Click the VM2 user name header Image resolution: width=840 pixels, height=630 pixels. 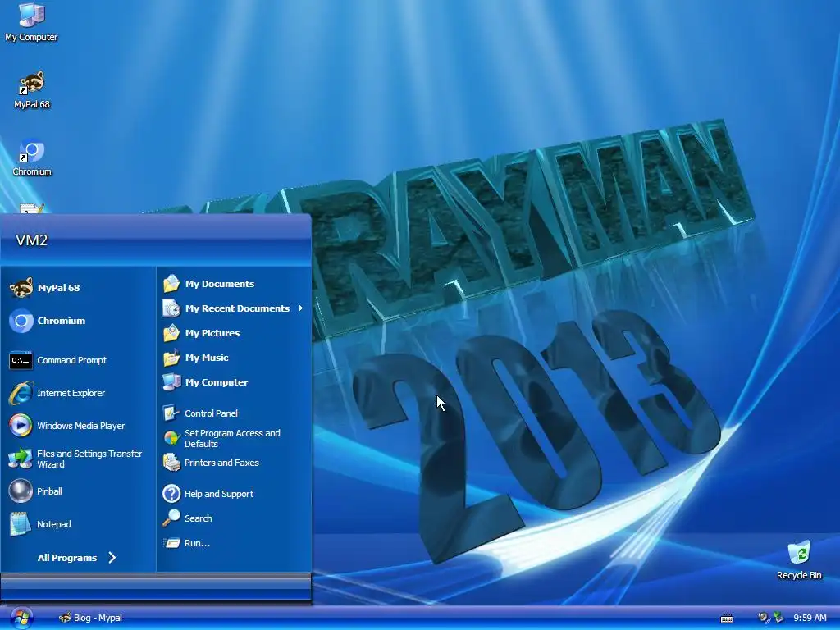pos(32,240)
